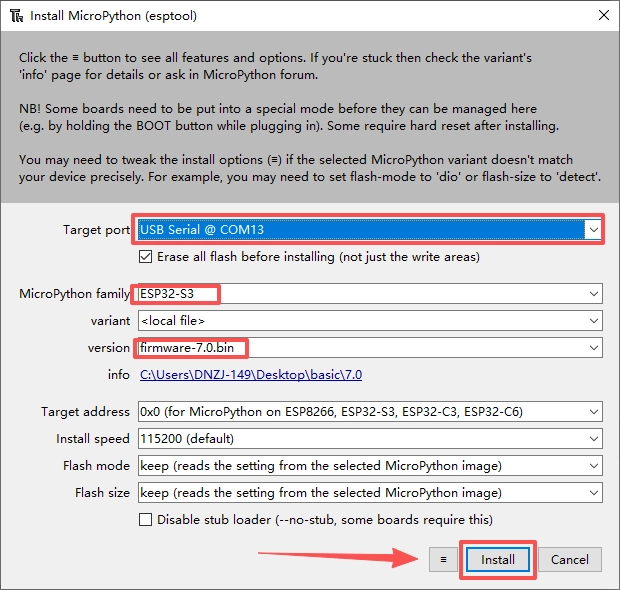The image size is (620, 590).
Task: Close the Install MicroPython dialog with X
Action: point(603,15)
